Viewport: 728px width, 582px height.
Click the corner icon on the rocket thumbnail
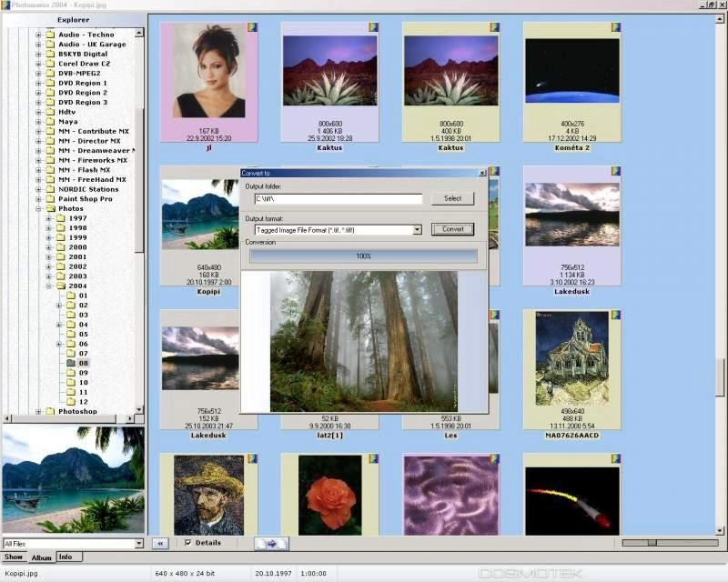pos(616,458)
